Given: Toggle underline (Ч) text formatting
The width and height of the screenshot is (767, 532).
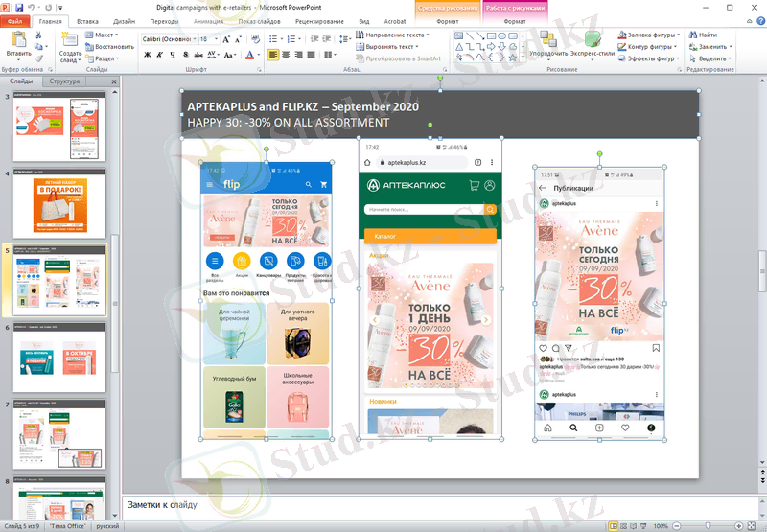Looking at the screenshot, I should point(171,55).
